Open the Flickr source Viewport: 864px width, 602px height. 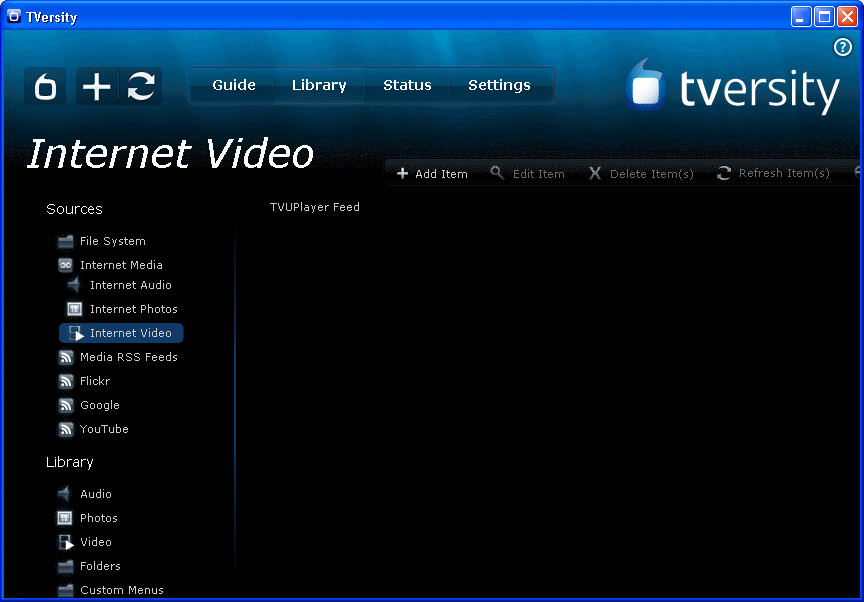[x=95, y=381]
